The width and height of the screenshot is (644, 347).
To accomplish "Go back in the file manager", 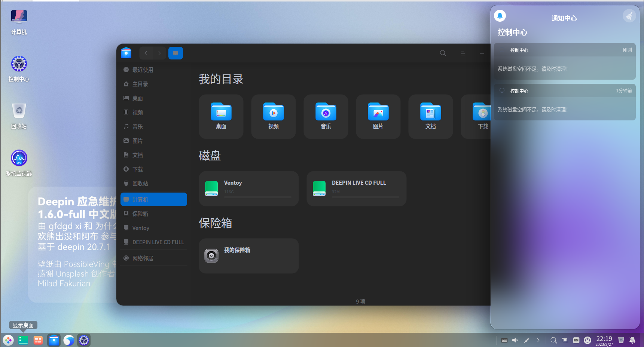I will click(146, 53).
